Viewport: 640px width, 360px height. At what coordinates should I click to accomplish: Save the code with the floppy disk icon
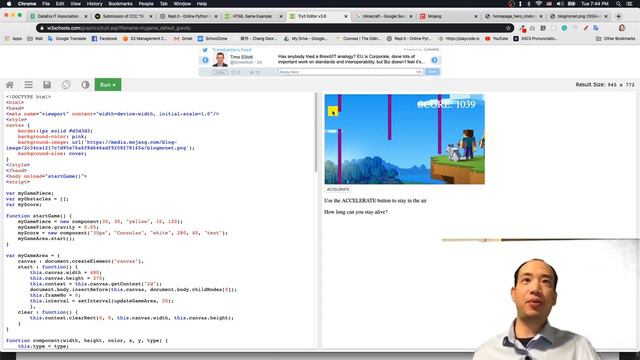tap(47, 85)
